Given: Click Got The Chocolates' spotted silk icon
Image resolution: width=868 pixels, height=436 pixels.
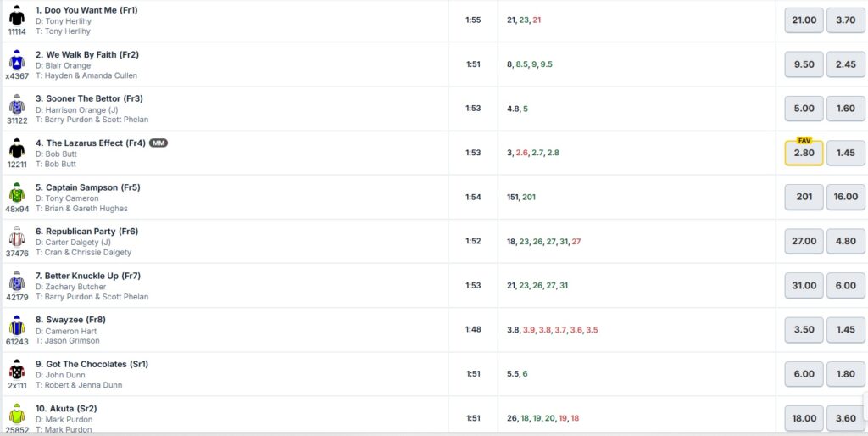Looking at the screenshot, I should pyautogui.click(x=17, y=369).
